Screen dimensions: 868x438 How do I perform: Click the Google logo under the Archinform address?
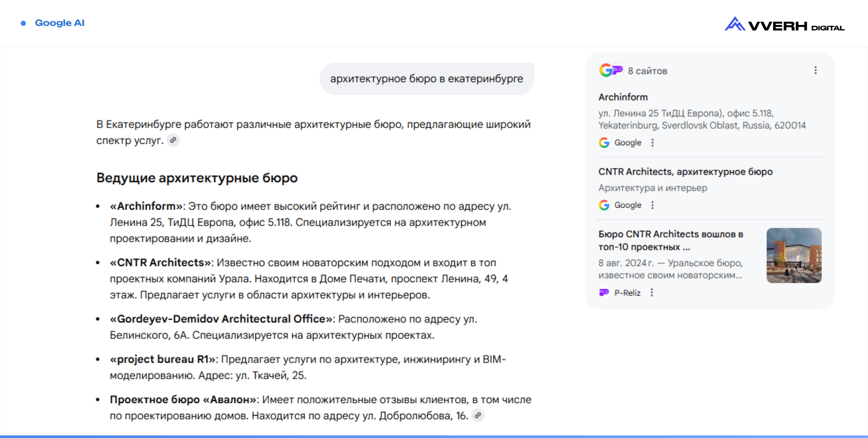pyautogui.click(x=604, y=143)
